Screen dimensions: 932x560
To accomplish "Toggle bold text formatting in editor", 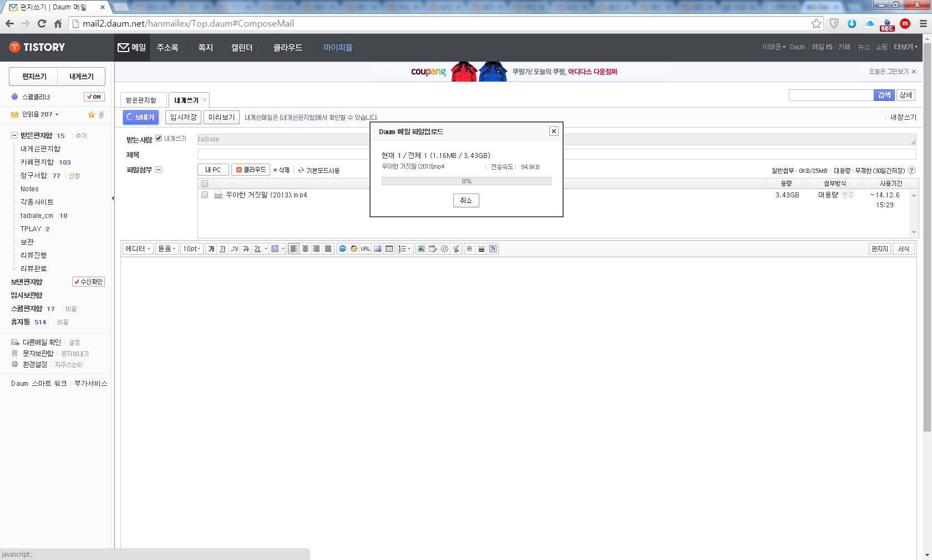I will [x=211, y=249].
